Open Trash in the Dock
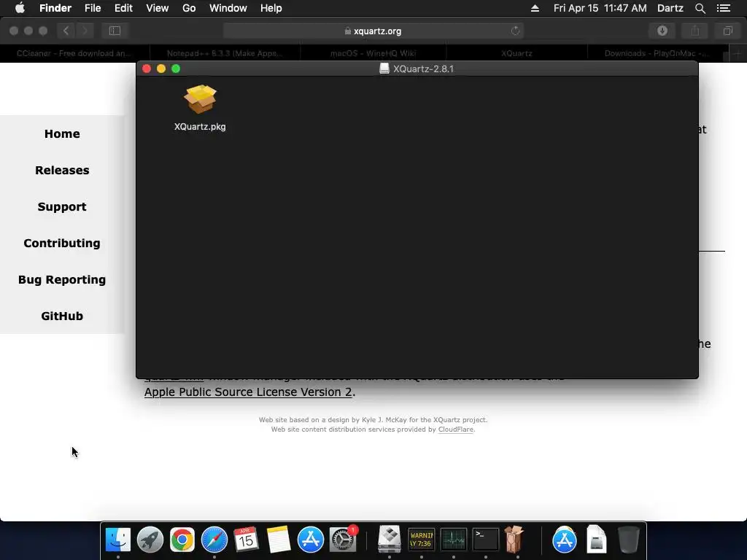Screen dimensions: 747x560 pyautogui.click(x=628, y=540)
